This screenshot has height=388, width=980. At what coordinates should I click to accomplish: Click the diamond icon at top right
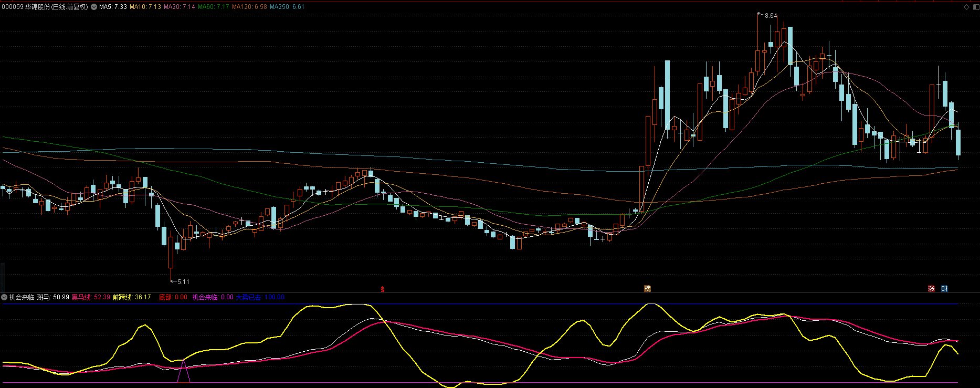point(967,7)
